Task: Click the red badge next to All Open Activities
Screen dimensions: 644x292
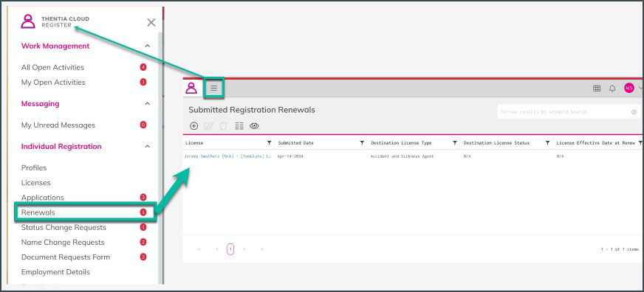Action: click(143, 67)
